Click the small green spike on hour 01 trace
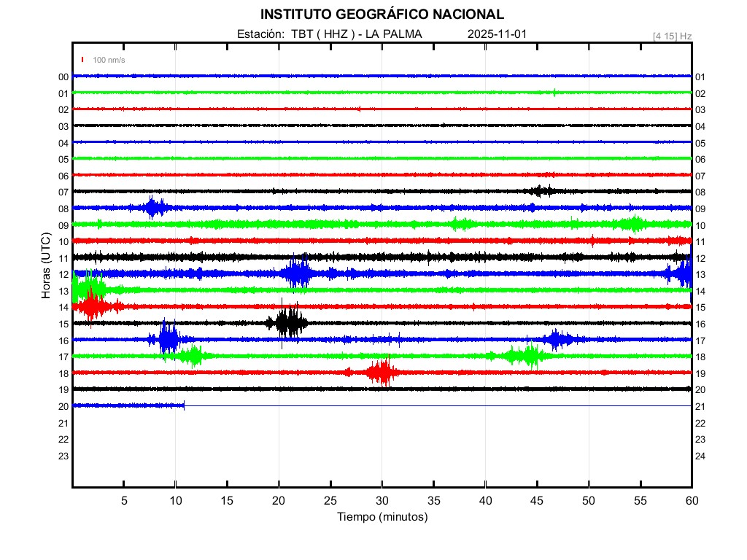Image resolution: width=747 pixels, height=560 pixels. [x=555, y=93]
